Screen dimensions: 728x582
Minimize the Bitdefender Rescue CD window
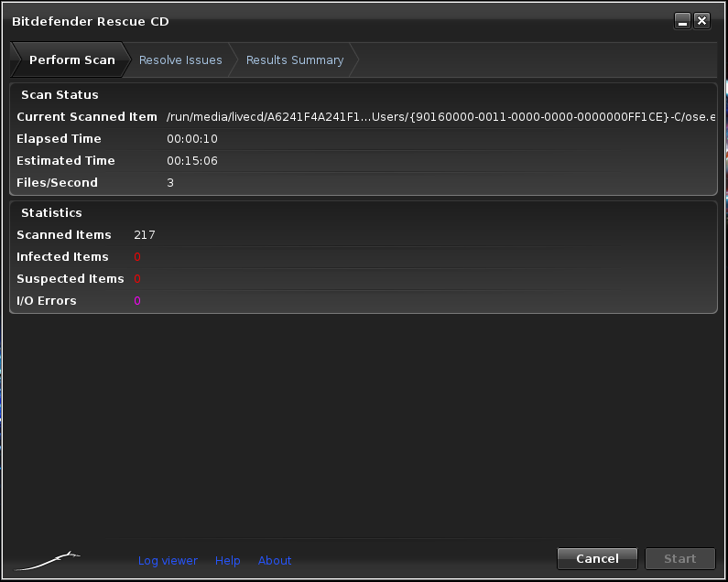coord(682,21)
